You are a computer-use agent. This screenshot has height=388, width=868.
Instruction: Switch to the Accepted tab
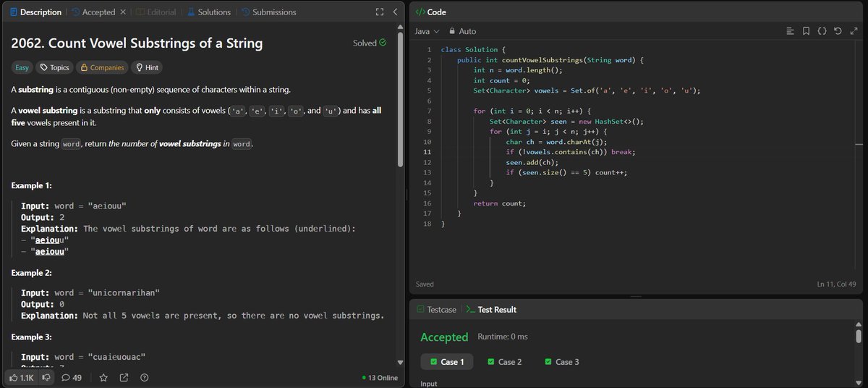pyautogui.click(x=94, y=12)
